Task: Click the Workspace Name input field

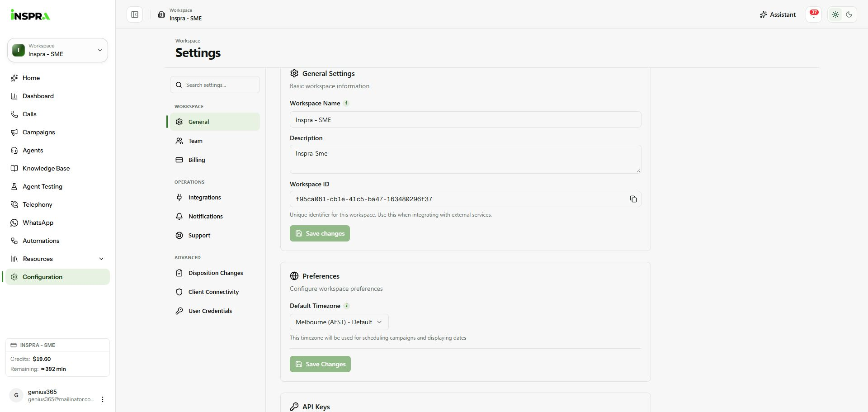Action: pos(465,119)
